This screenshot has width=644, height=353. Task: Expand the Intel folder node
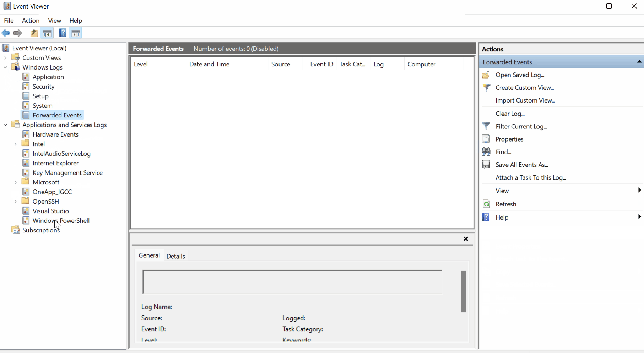[16, 144]
